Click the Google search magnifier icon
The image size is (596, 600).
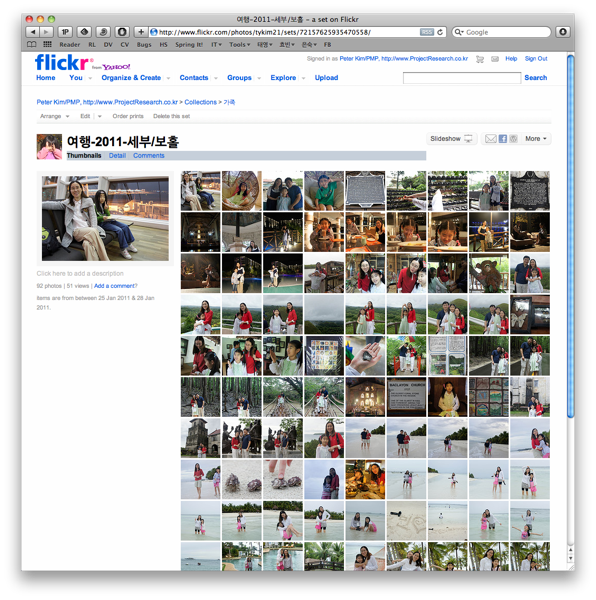pos(458,32)
